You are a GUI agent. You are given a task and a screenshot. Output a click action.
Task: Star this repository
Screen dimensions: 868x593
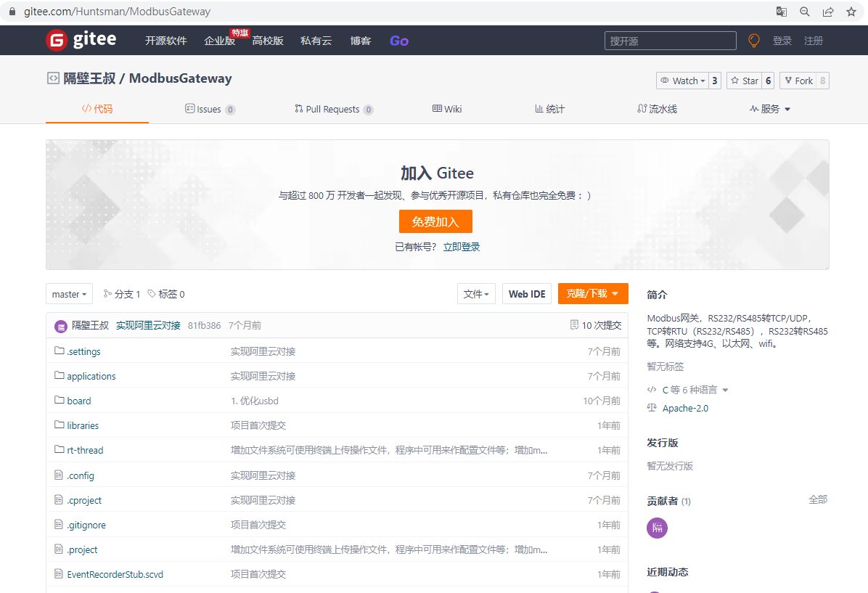pos(745,81)
